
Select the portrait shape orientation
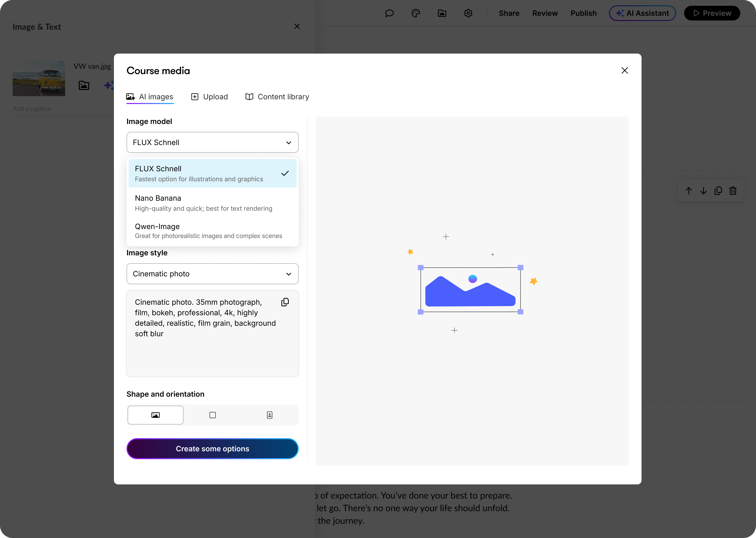pyautogui.click(x=269, y=415)
